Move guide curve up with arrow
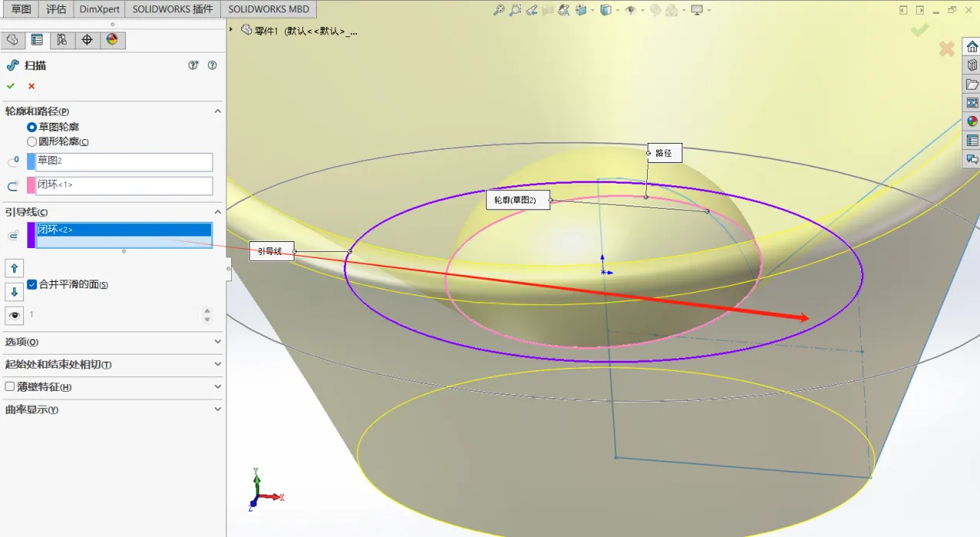Viewport: 980px width, 537px height. tap(14, 268)
